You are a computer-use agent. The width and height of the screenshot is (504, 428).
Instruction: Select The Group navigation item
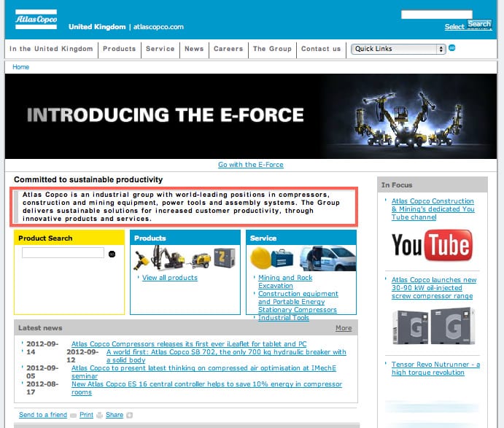[272, 49]
